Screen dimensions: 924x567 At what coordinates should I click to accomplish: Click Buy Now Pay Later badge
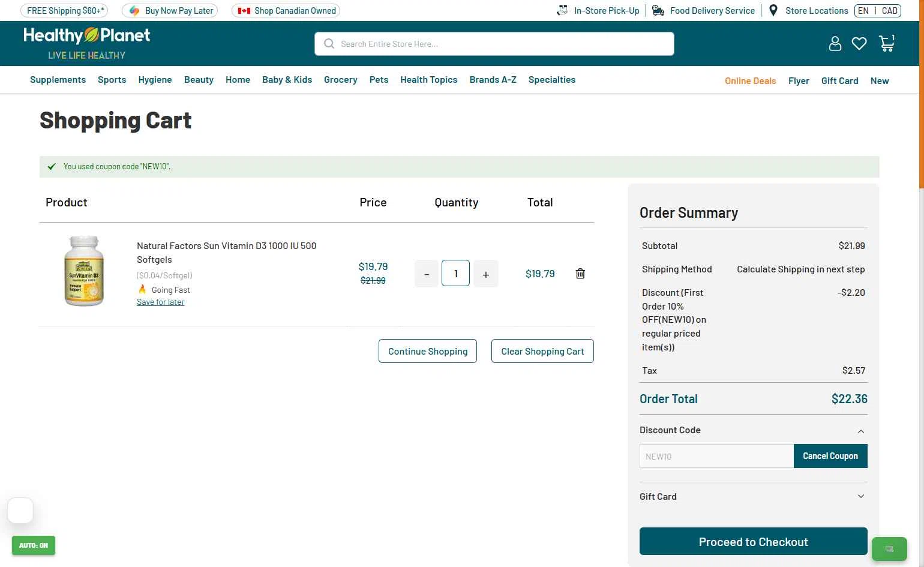point(170,10)
